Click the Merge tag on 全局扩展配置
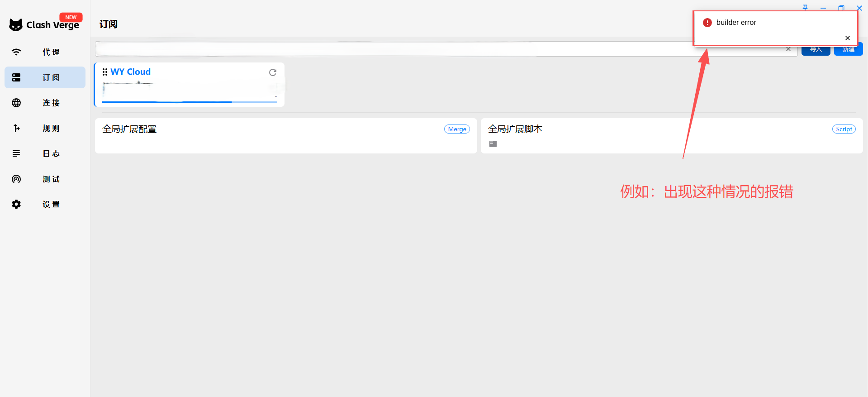868x397 pixels. (x=457, y=129)
